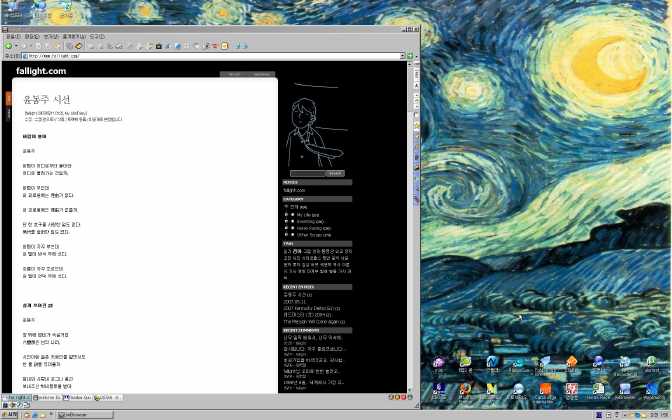Screen dimensions: 672x420
Task: Click into the address bar URL field
Action: point(210,56)
